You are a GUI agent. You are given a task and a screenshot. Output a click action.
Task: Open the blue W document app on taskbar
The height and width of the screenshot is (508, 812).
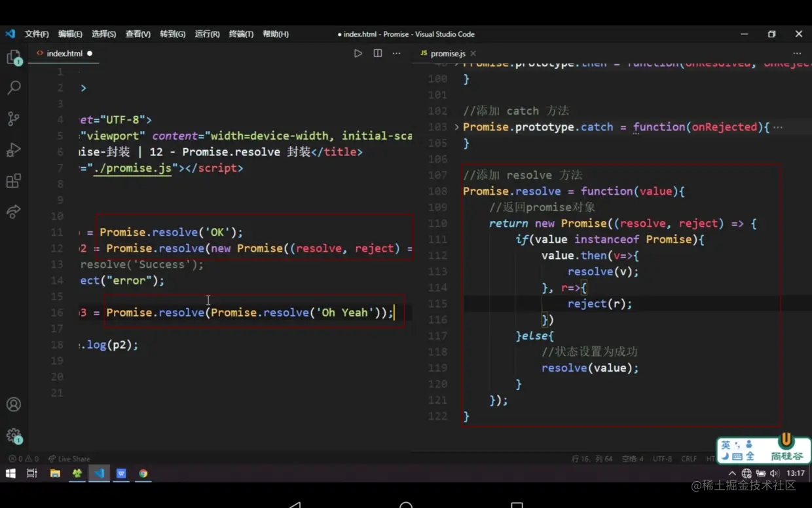point(121,473)
